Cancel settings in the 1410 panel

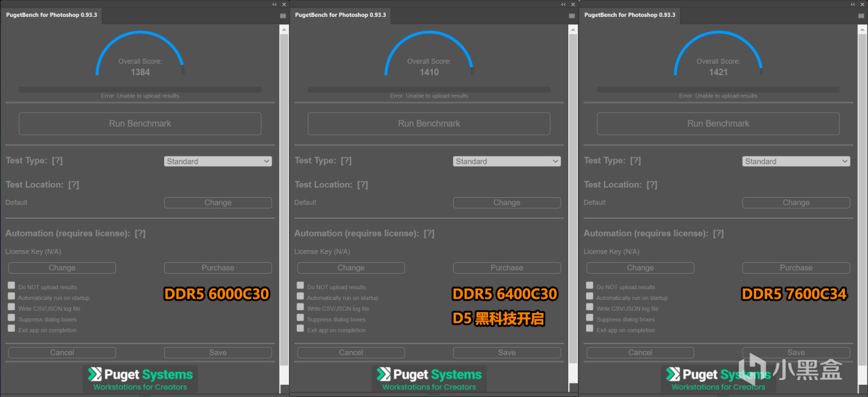click(x=351, y=352)
